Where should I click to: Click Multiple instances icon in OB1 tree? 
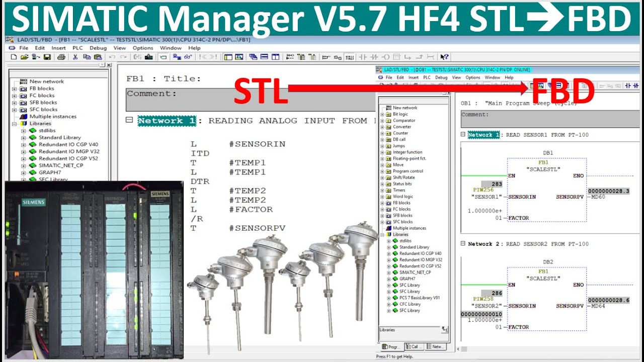[x=388, y=228]
